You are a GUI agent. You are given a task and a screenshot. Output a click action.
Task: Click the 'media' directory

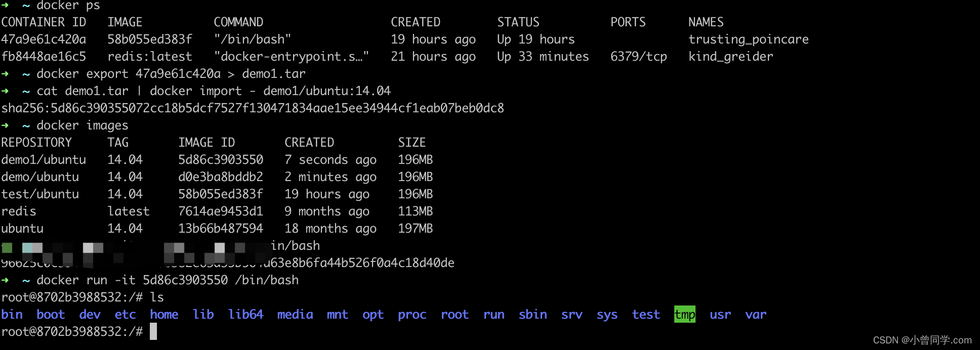pos(295,315)
